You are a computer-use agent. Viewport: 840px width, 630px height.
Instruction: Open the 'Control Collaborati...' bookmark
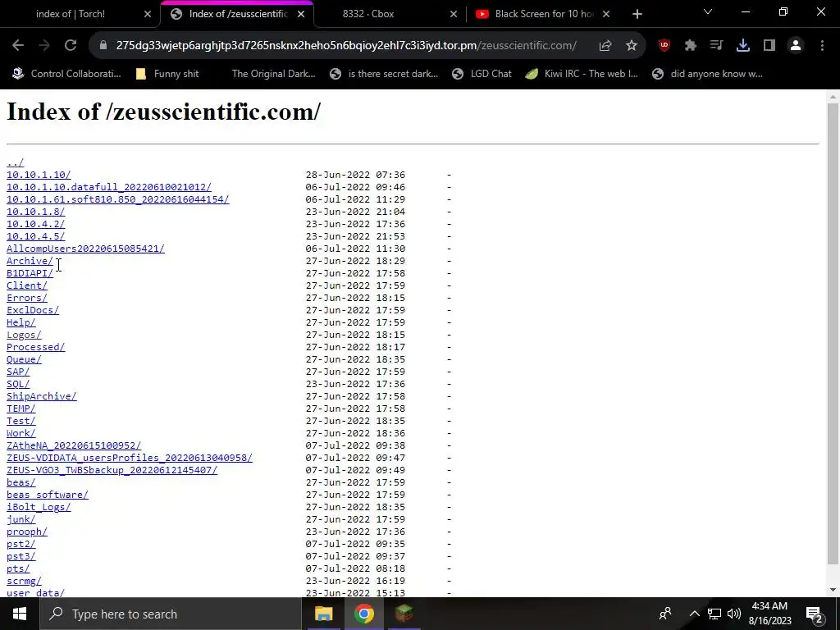click(67, 74)
